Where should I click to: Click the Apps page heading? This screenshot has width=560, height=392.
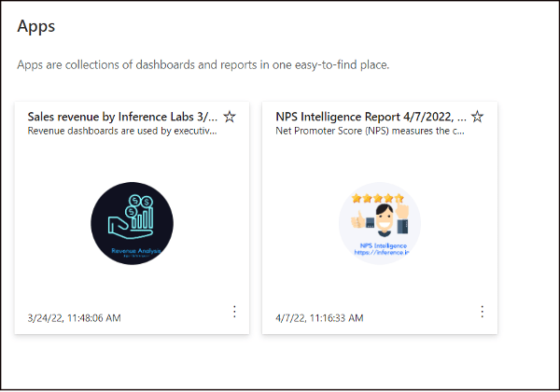click(36, 26)
